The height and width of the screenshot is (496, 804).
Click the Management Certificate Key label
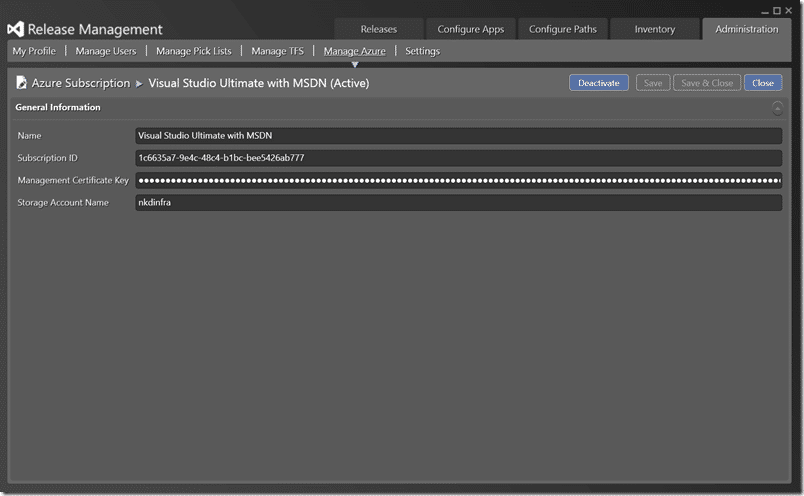(x=73, y=180)
